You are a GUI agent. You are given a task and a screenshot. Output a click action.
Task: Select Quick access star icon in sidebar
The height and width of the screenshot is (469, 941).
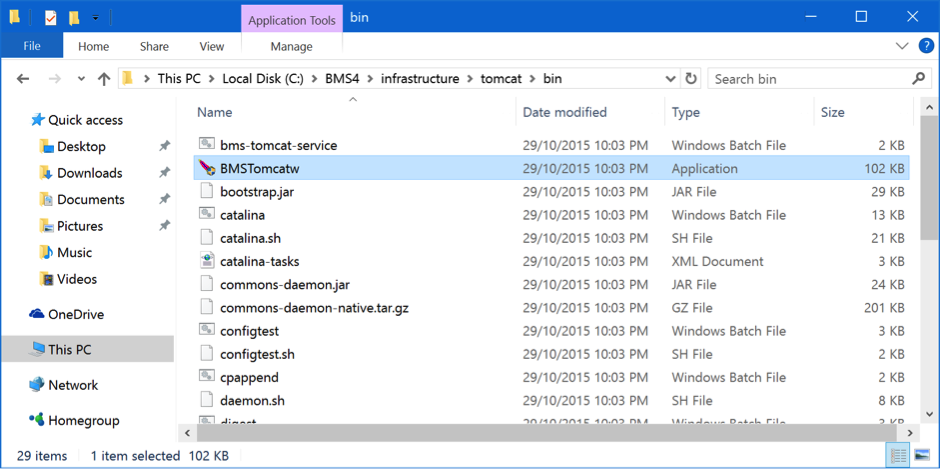click(38, 120)
